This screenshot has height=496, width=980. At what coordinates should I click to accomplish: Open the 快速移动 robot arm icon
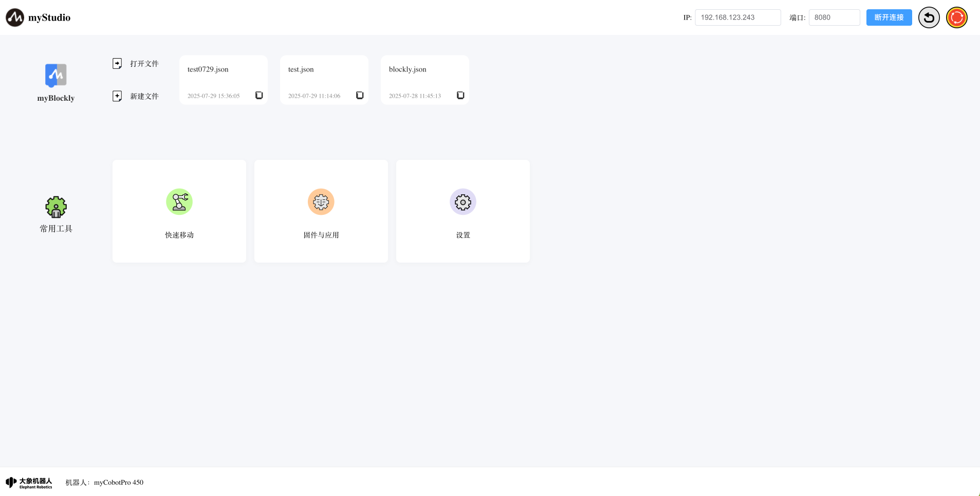(179, 202)
